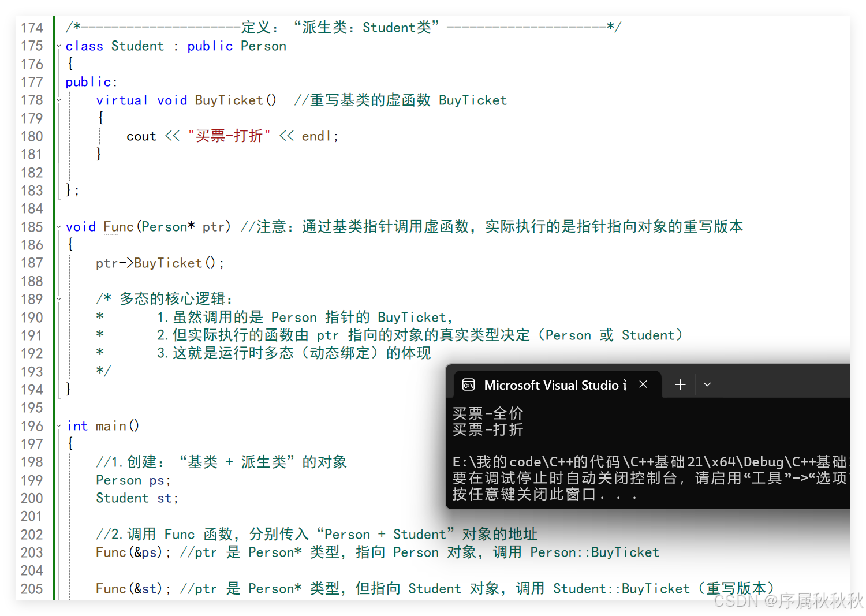This screenshot has width=866, height=616.
Task: Click the string "买票-打折" in code
Action: pos(229,136)
